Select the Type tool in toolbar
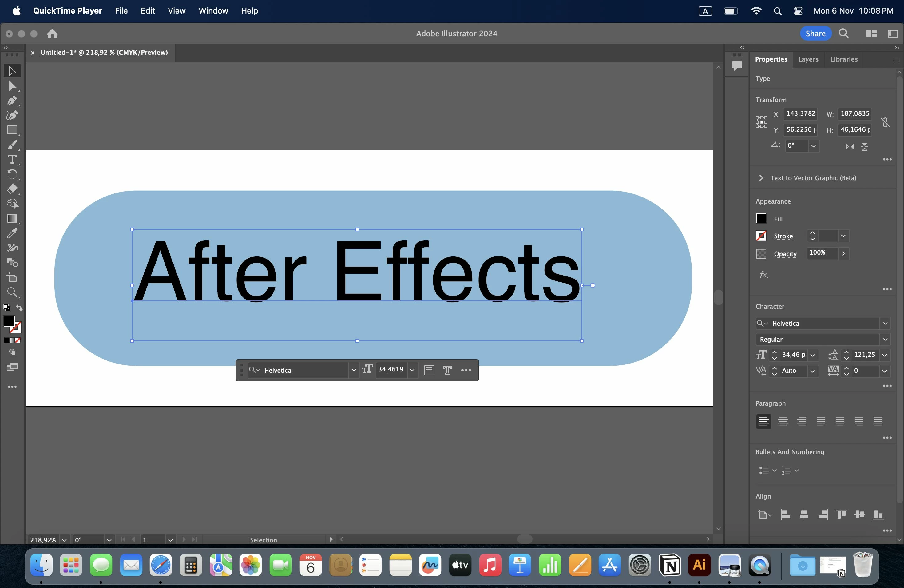The image size is (904, 588). click(12, 160)
